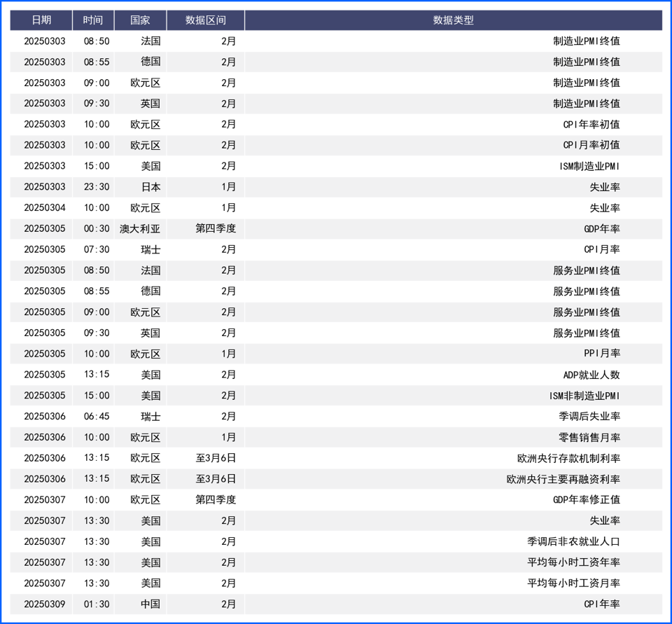This screenshot has width=672, height=624.
Task: Select the 欧洲央行存款机制利率 cell
Action: point(568,458)
